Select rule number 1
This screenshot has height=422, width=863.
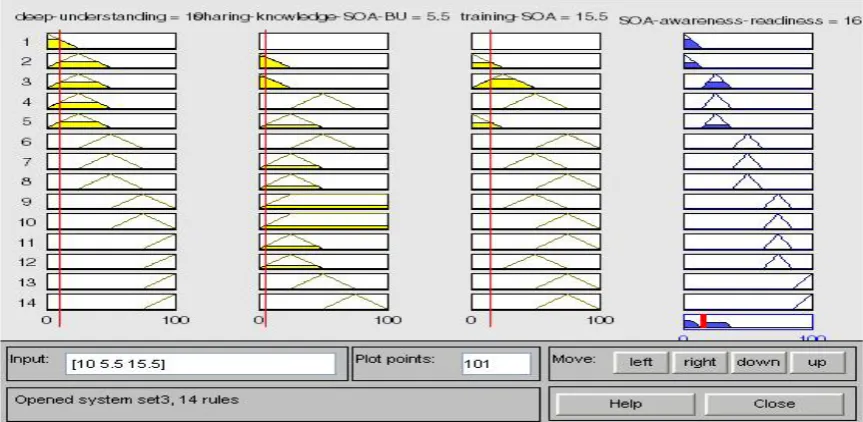[26, 42]
